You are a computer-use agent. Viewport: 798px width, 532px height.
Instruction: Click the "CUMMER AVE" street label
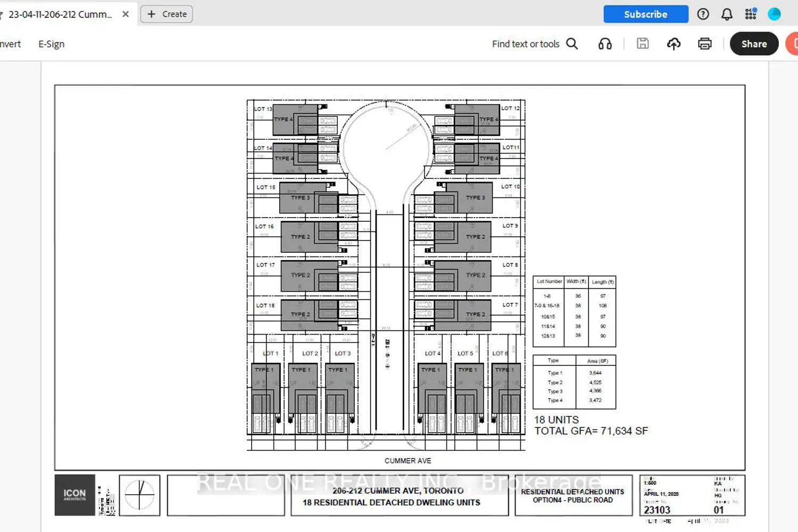tap(408, 461)
